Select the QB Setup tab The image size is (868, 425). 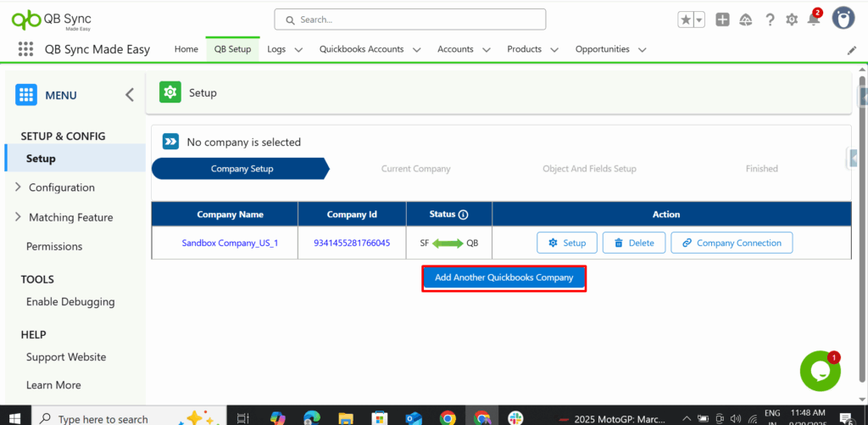[x=232, y=49]
